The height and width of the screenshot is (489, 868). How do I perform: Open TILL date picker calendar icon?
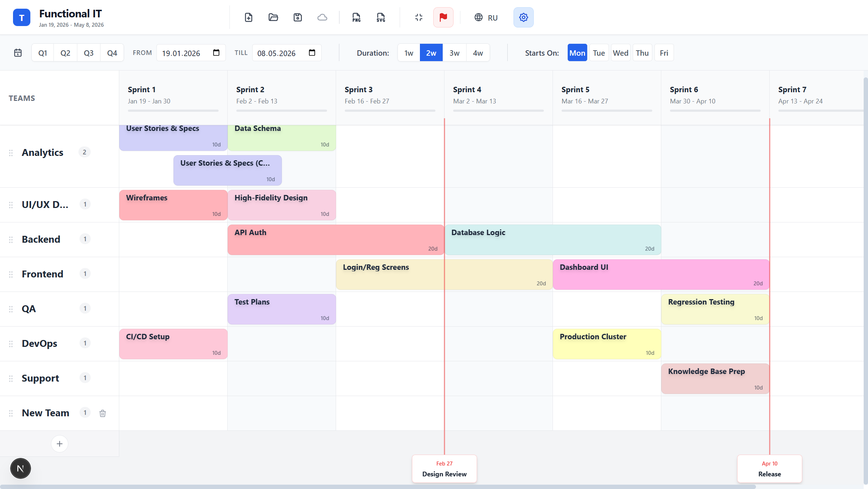[x=312, y=53]
